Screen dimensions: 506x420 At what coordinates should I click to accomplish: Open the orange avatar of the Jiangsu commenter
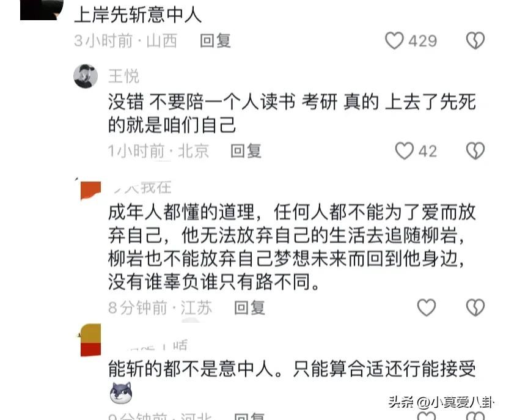(x=90, y=190)
